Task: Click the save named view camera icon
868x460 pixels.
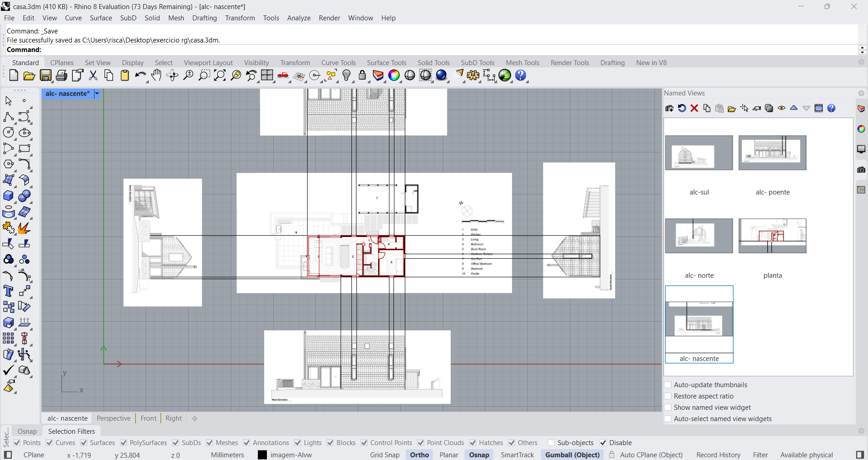Action: click(669, 109)
